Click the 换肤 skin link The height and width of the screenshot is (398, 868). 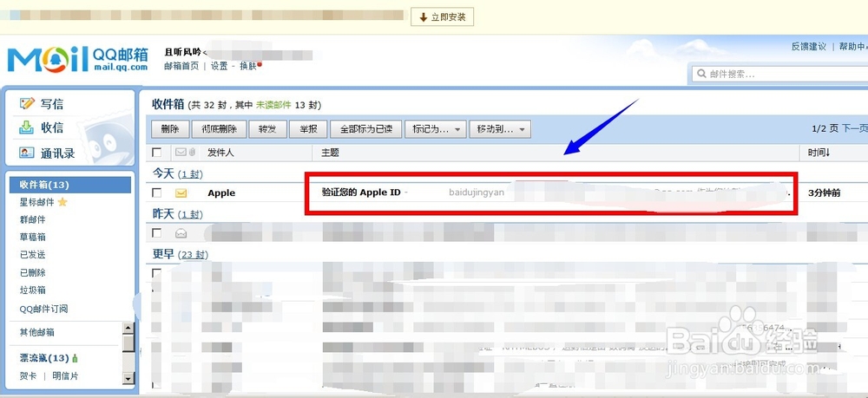pos(248,66)
